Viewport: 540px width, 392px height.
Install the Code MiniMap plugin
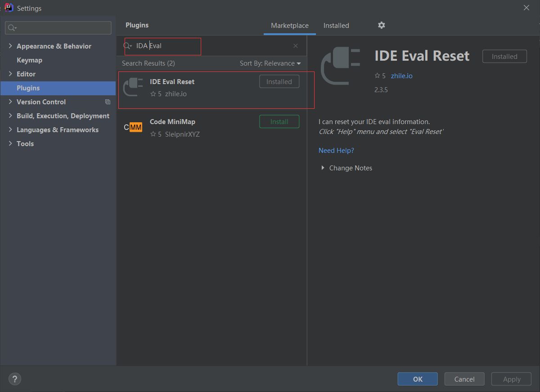coord(279,122)
